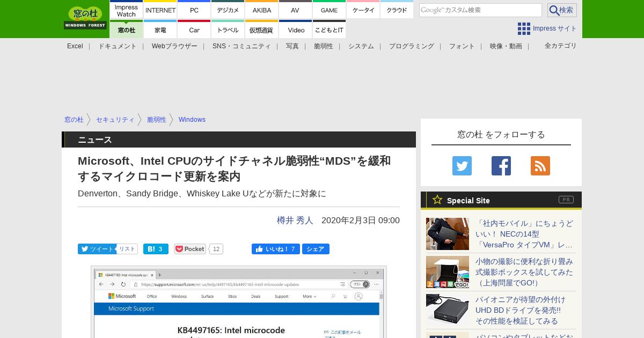The image size is (644, 338).
Task: Click the PR label in Special Site
Action: click(566, 200)
